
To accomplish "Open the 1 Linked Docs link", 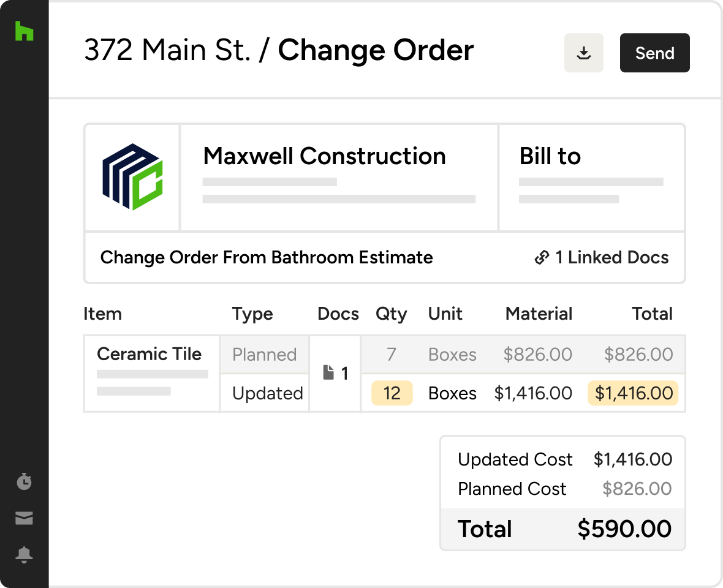I will (611, 258).
